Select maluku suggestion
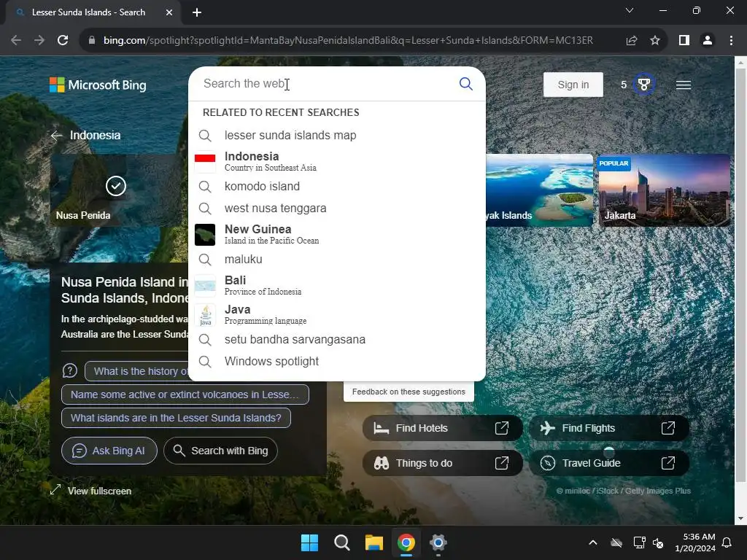Screen dimensions: 747x560 337,259
